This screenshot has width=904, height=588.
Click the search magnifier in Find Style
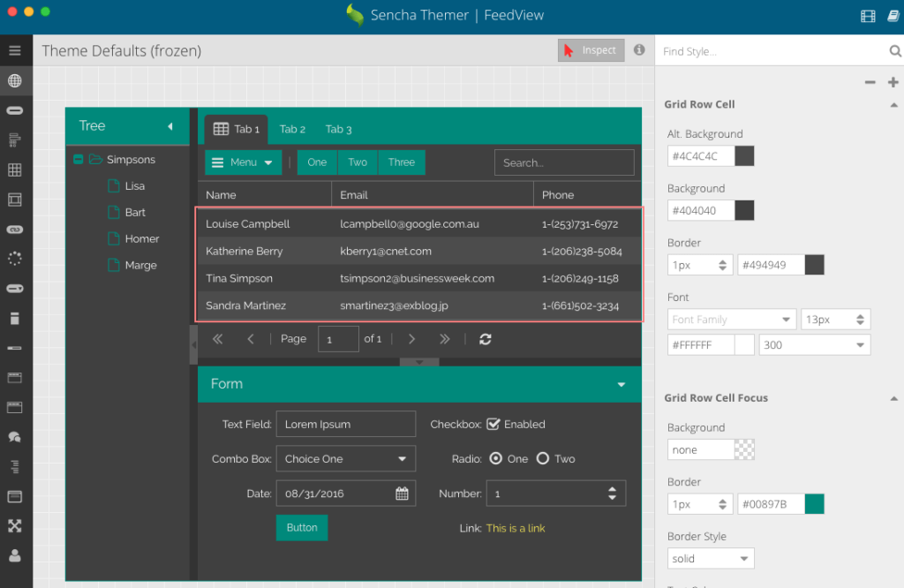[x=895, y=51]
